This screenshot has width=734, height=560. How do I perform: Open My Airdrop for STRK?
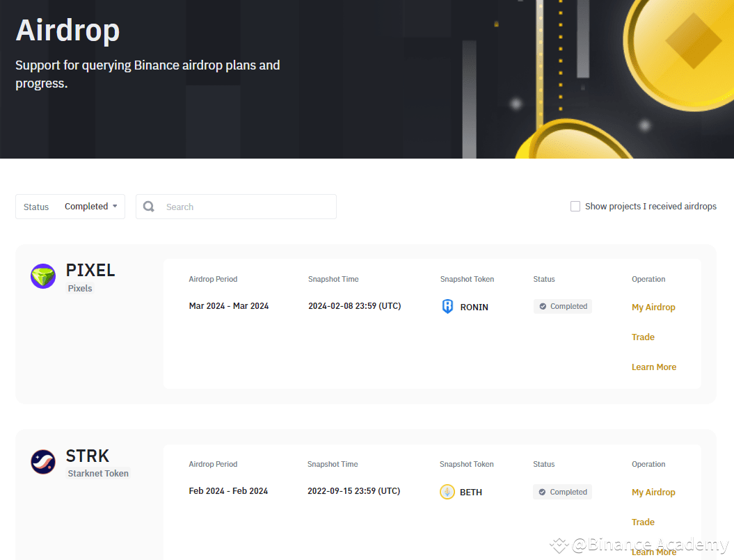tap(653, 492)
